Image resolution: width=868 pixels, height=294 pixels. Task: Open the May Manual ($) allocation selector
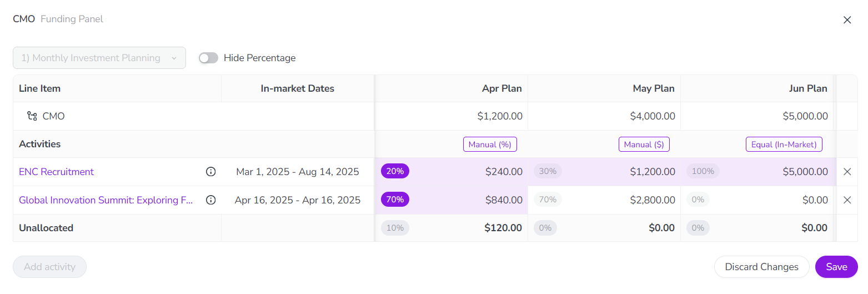click(x=644, y=144)
